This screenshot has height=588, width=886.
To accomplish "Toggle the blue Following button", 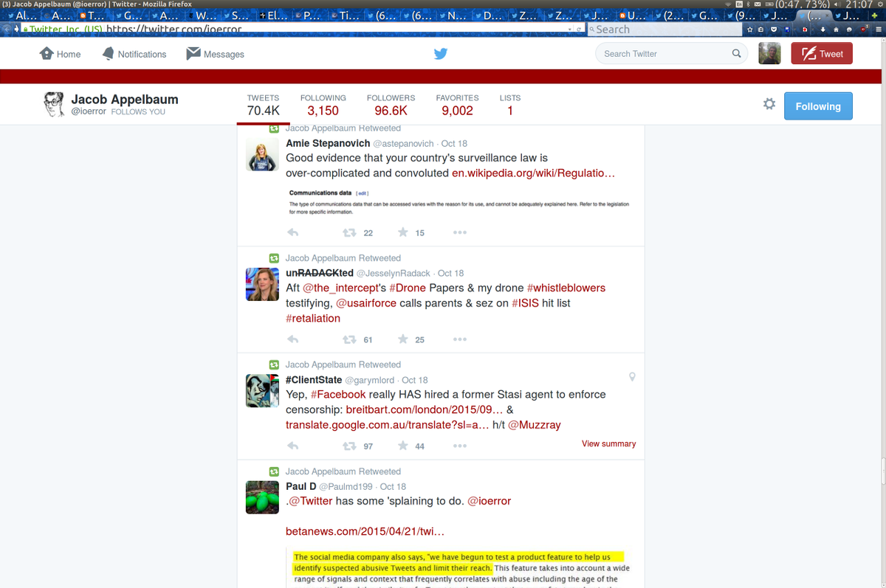I will coord(817,106).
